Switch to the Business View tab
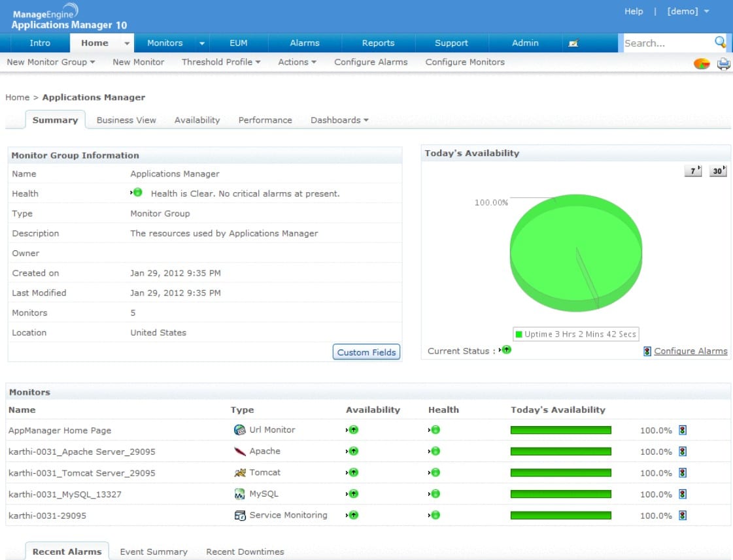733x560 pixels. pos(126,120)
